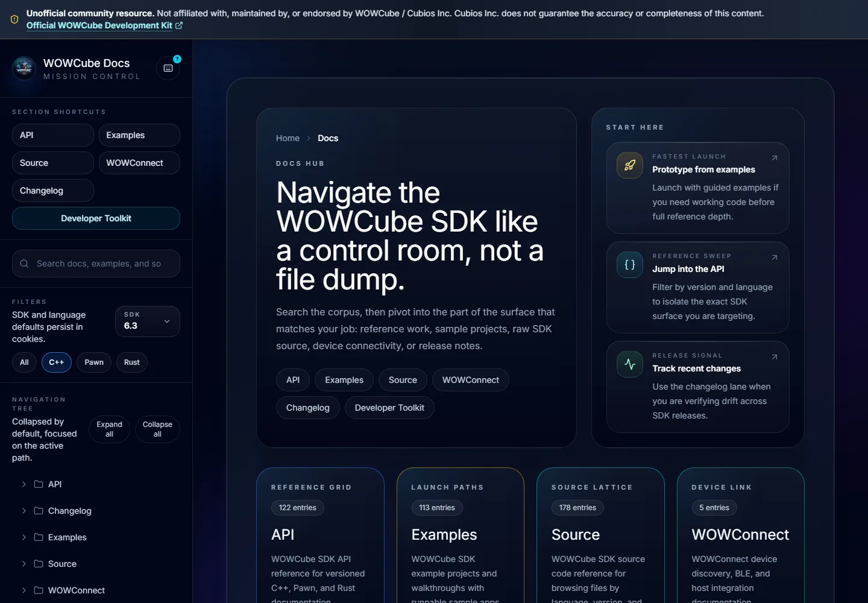Screen dimensions: 868x603
Task: Click the rocket icon on Prototype from examples
Action: tap(630, 165)
